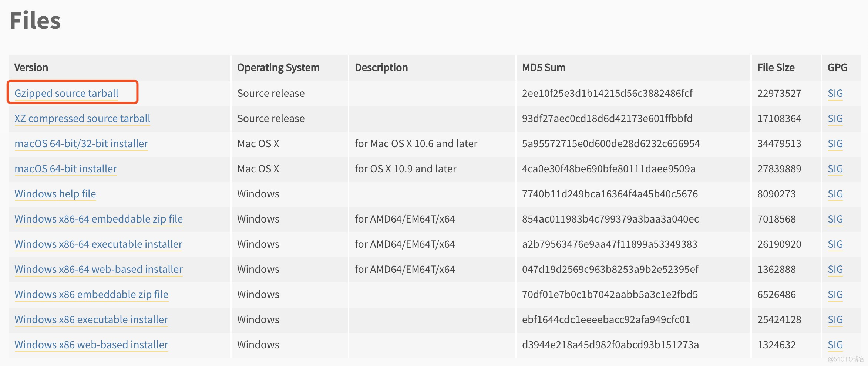Viewport: 868px width, 366px height.
Task: Click file size 26190920
Action: 779,244
